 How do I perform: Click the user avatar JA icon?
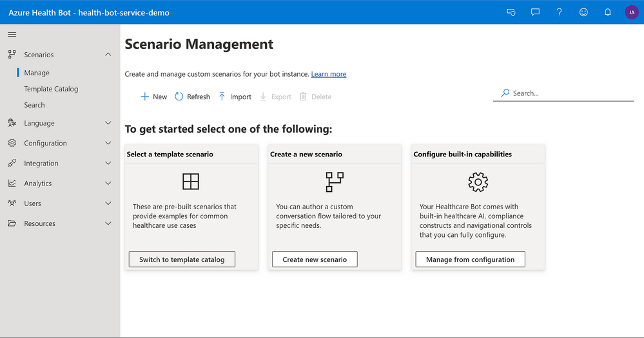pos(631,12)
